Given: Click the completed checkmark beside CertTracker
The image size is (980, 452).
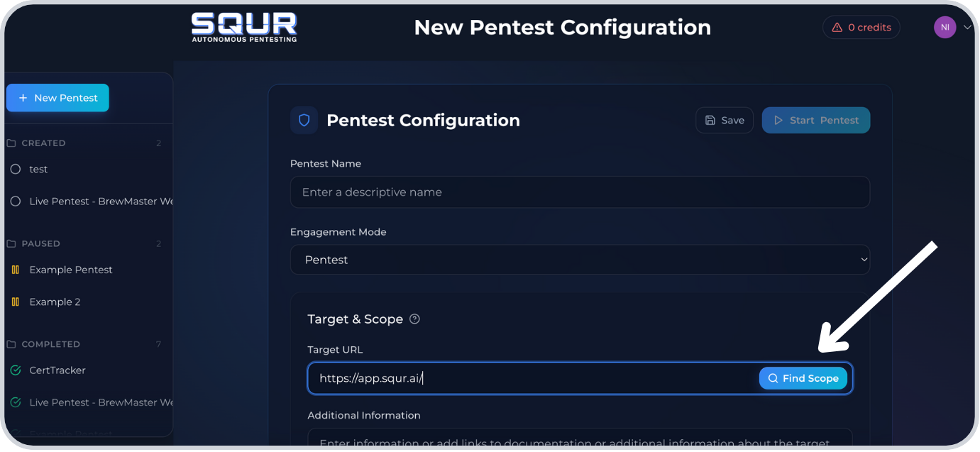Looking at the screenshot, I should pyautogui.click(x=16, y=370).
